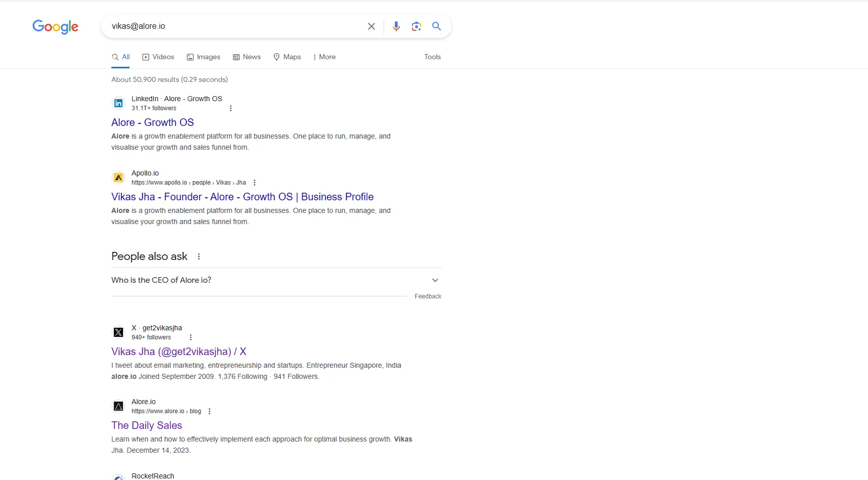Click the www.alore.io blog URL breadcrumb

167,411
